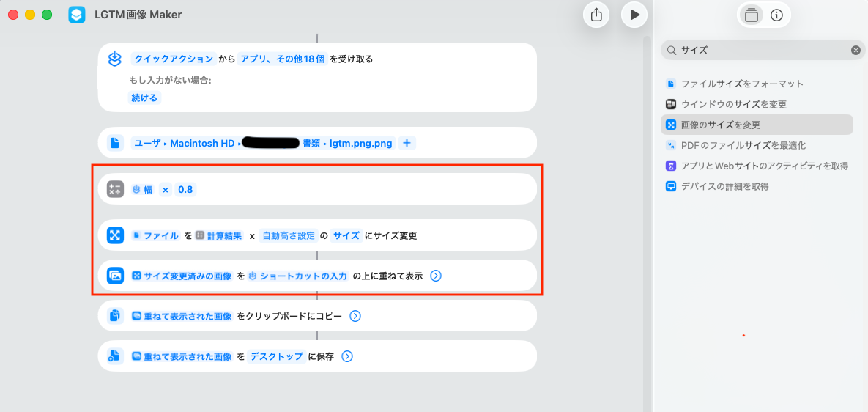Open the shortcut details info panel

click(x=776, y=15)
